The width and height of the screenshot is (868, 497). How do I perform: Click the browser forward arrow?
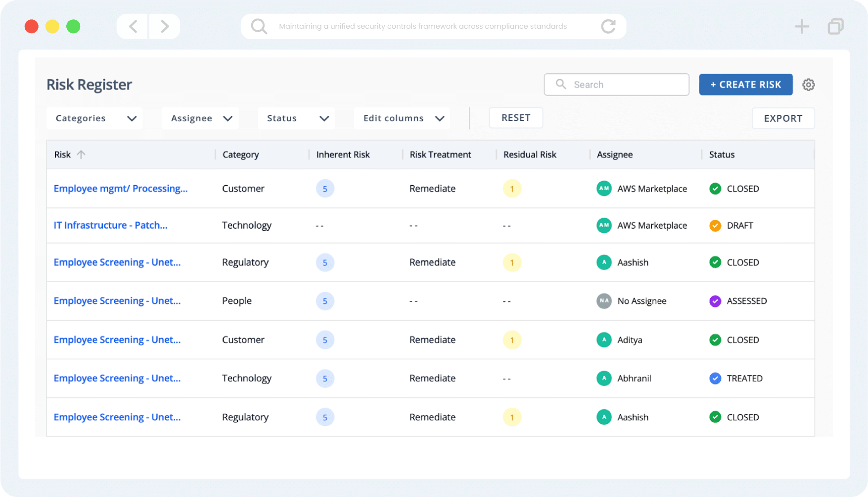[165, 26]
